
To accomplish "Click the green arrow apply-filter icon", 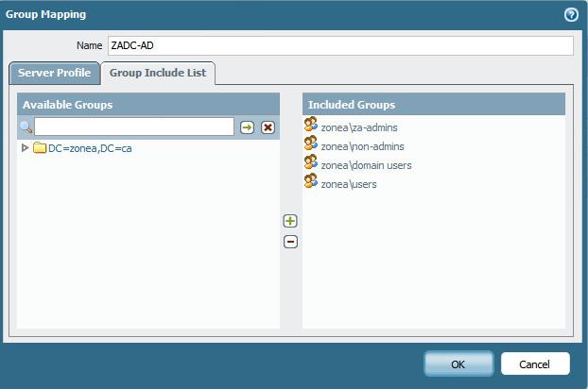I will click(247, 127).
